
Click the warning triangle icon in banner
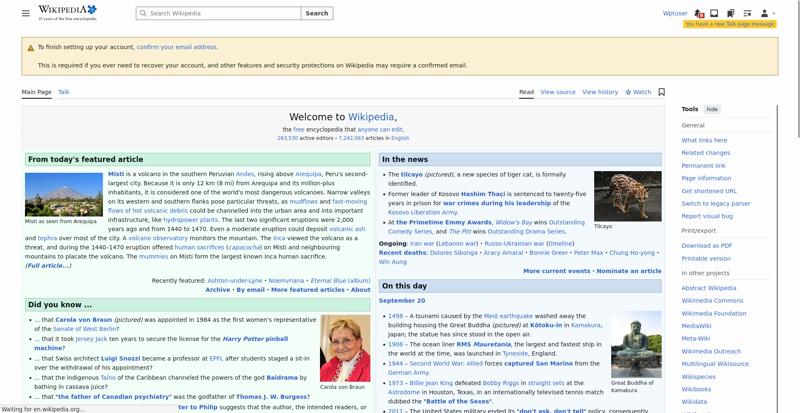(x=31, y=47)
